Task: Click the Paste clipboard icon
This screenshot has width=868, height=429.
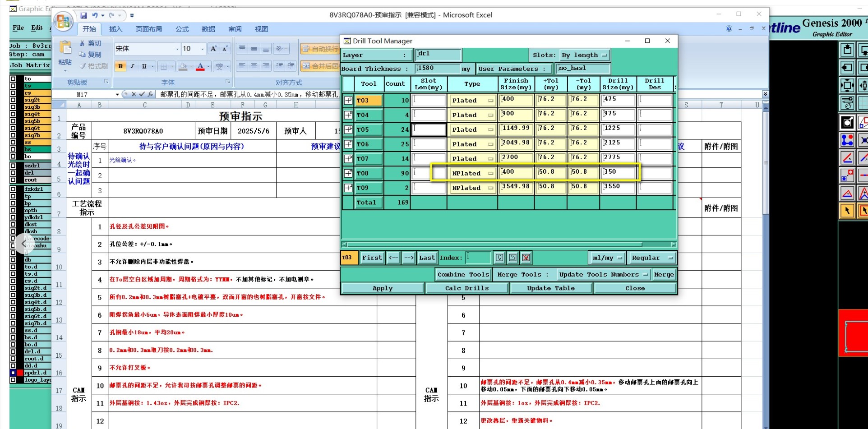Action: click(65, 48)
